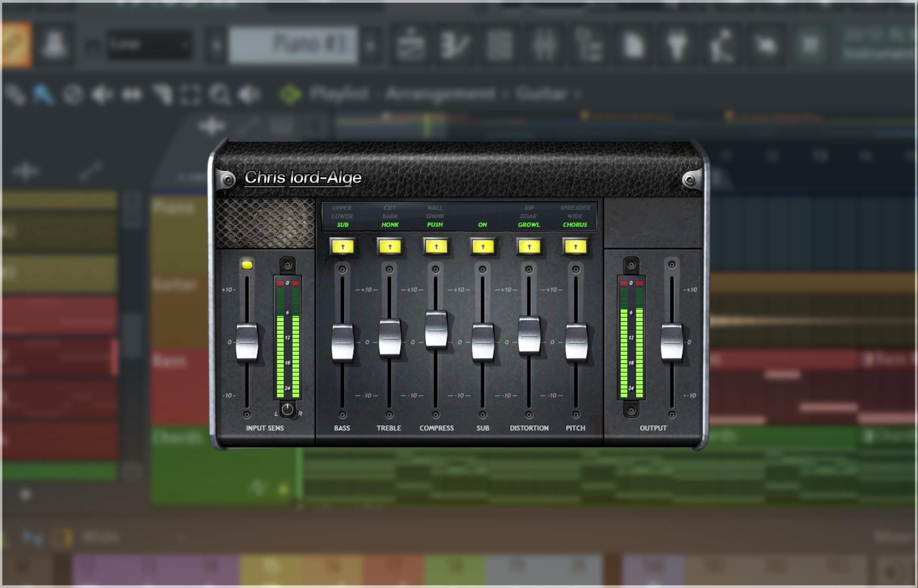Click the green Playlist icon in FL Studio background
The image size is (918, 588).
coord(290,94)
